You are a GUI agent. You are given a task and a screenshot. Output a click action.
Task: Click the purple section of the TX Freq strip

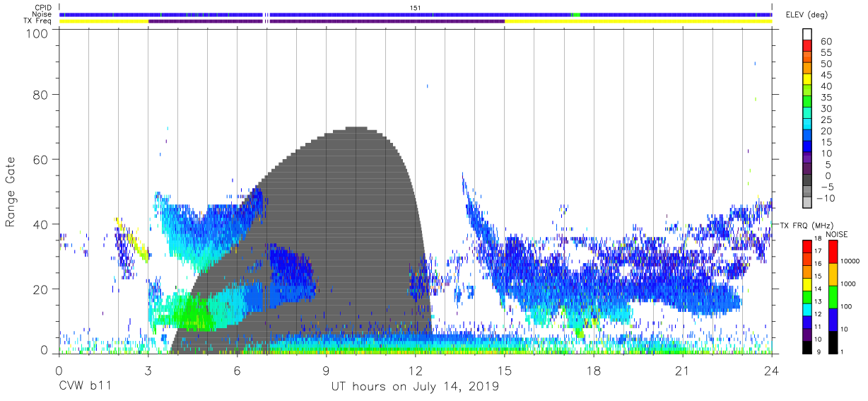point(327,21)
